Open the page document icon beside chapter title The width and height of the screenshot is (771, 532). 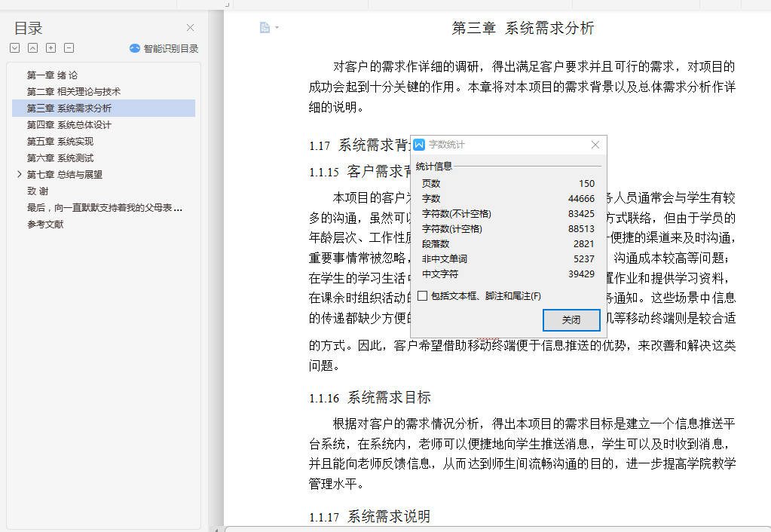click(265, 28)
